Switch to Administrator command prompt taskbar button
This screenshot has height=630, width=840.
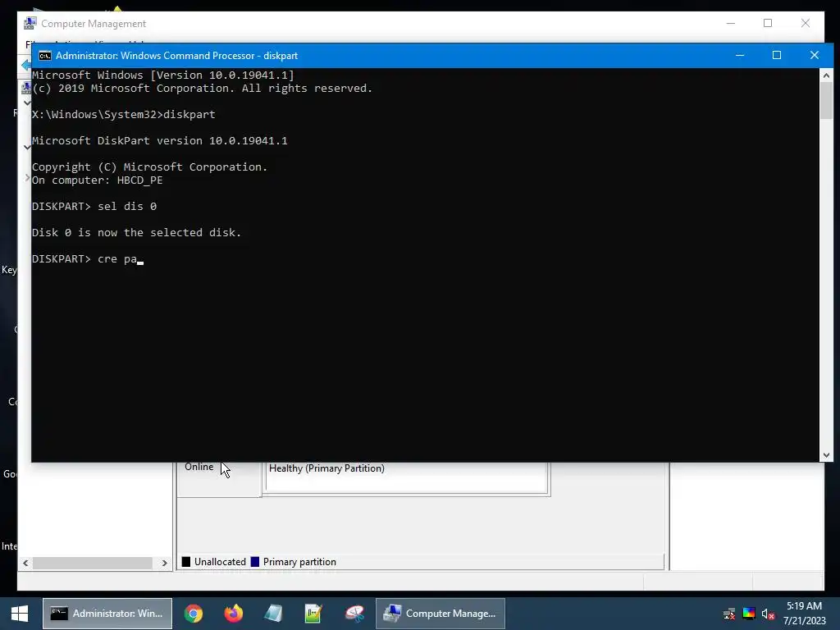point(107,614)
